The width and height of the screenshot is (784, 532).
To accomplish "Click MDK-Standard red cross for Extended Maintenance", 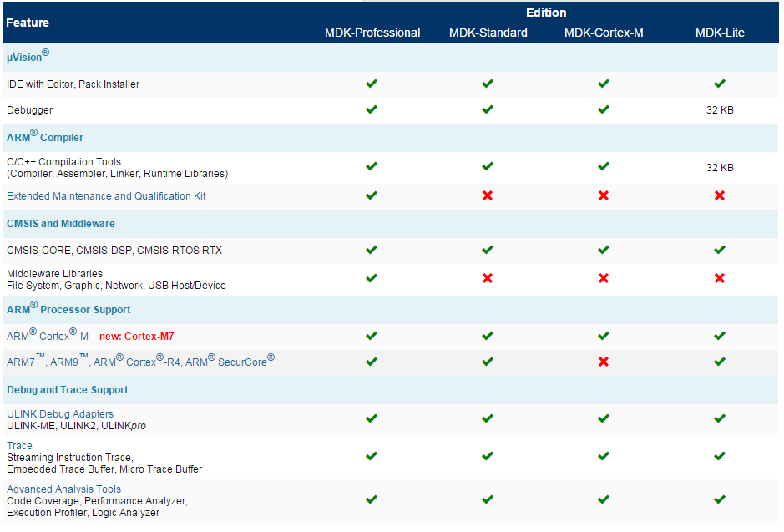I will pyautogui.click(x=488, y=195).
